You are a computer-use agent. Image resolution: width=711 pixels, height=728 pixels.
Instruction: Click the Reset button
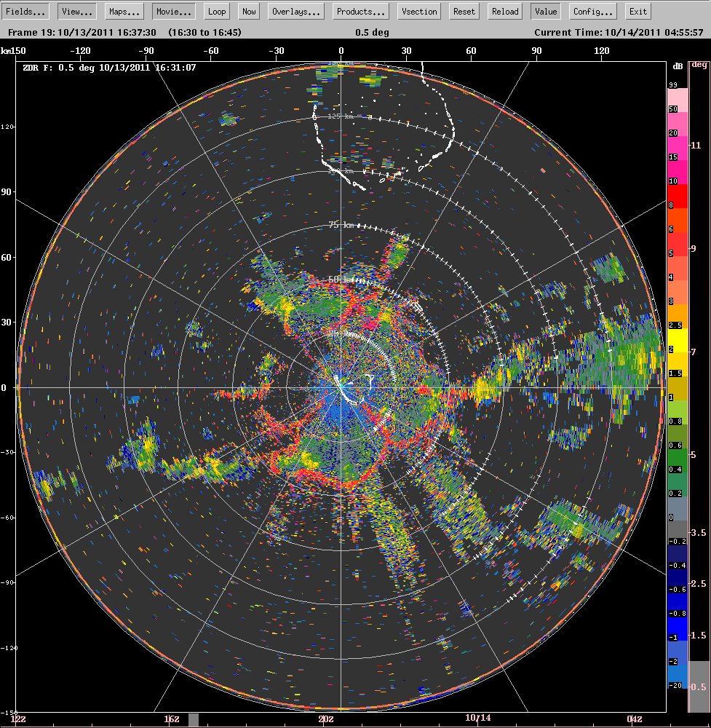tap(464, 12)
